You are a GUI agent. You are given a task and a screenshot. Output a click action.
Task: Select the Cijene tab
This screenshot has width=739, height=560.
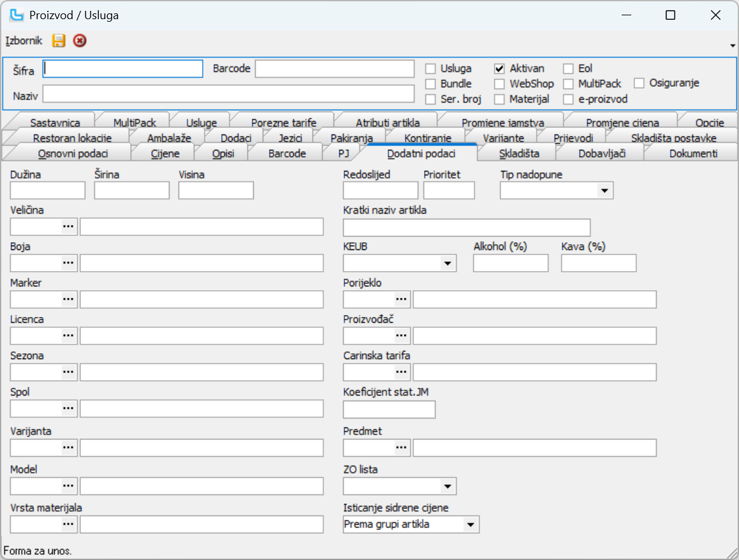tap(165, 153)
